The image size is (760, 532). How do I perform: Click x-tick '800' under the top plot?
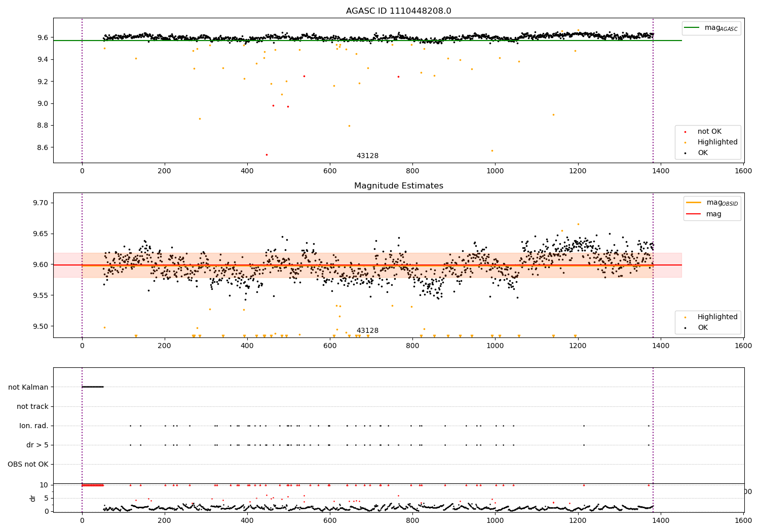(x=412, y=171)
